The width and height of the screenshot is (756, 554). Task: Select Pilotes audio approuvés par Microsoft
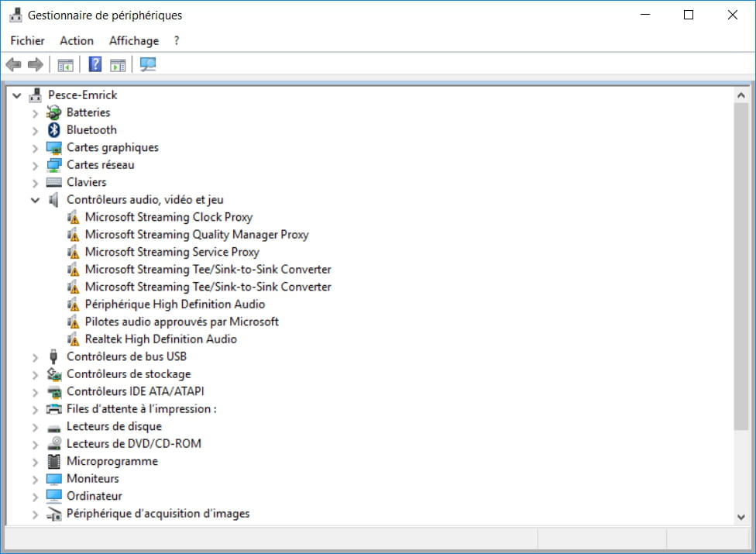pos(182,322)
